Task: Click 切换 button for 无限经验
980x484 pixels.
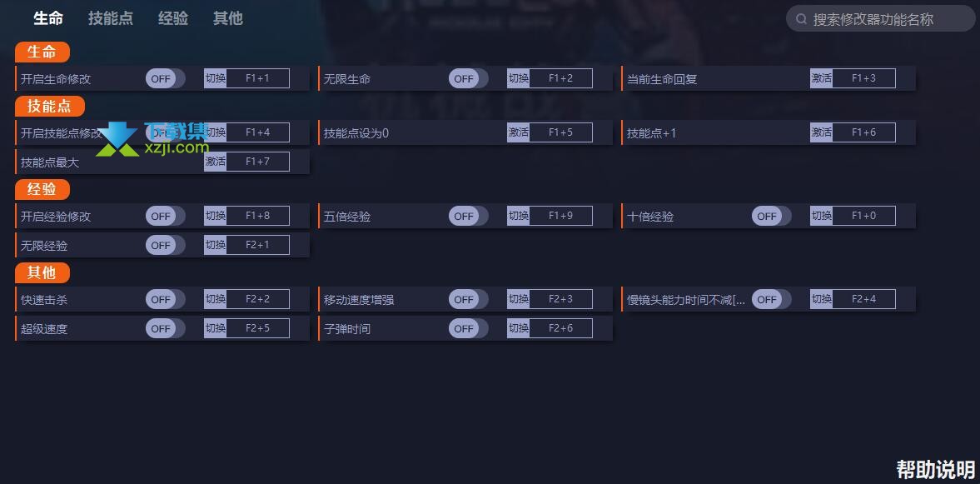Action: click(215, 245)
